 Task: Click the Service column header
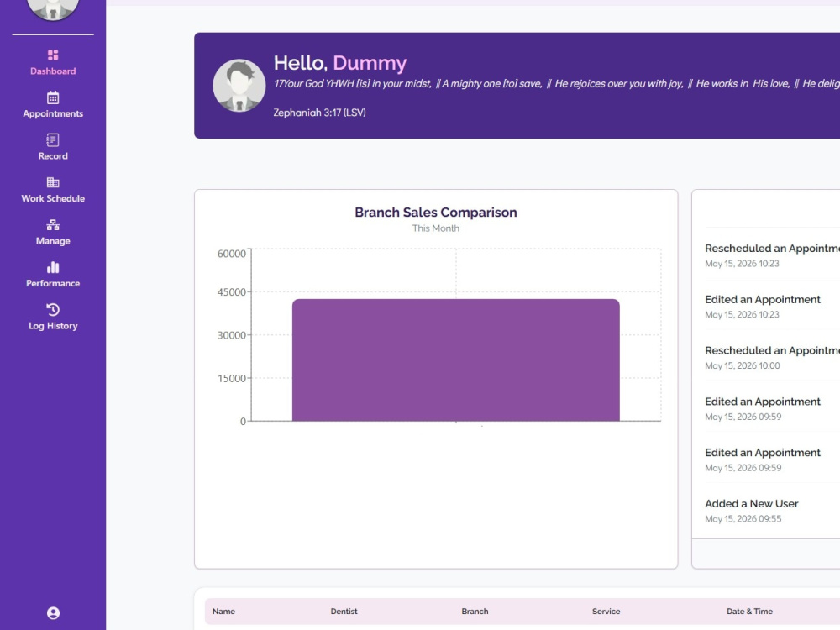pos(606,612)
